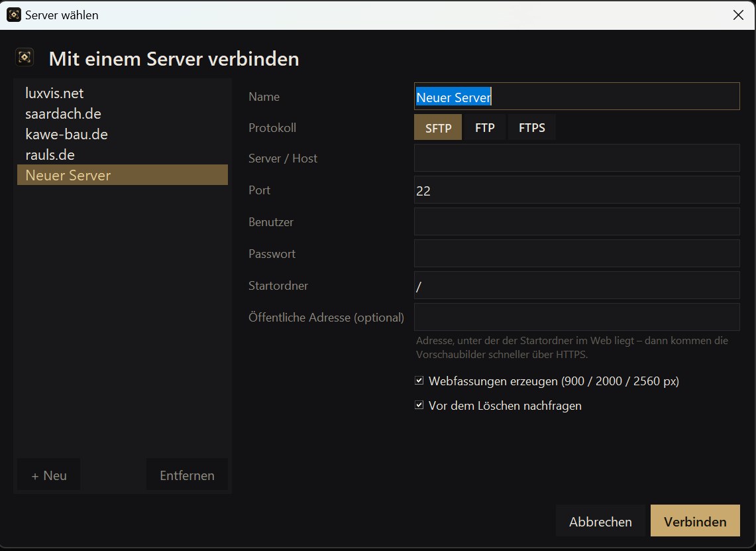This screenshot has width=756, height=551.
Task: Click the app icon in the title bar
Action: point(14,15)
